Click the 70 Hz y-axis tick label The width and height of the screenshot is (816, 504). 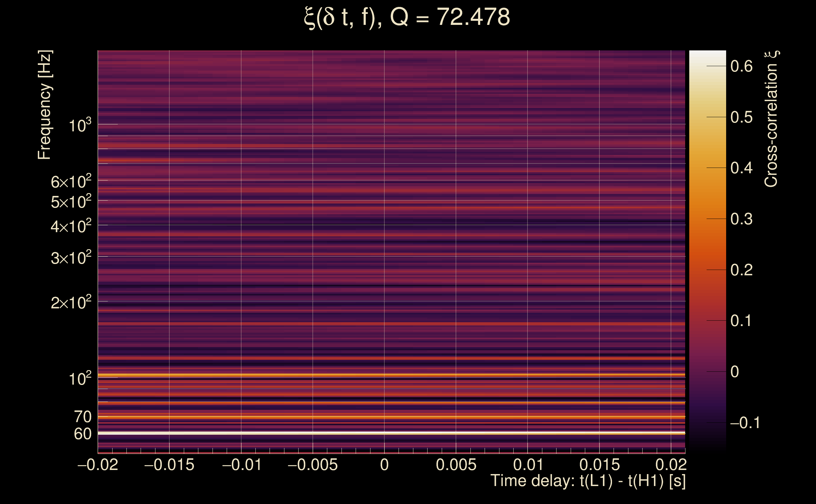pos(82,417)
